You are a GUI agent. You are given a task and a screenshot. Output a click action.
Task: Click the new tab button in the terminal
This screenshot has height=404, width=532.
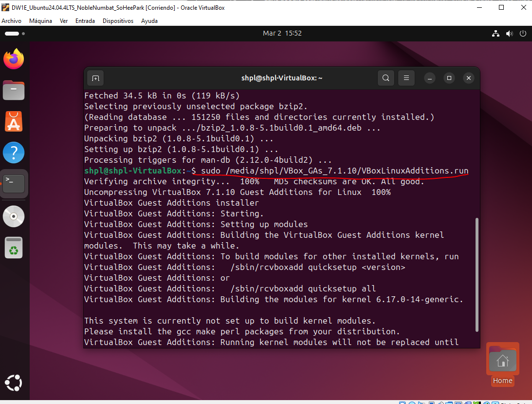click(96, 78)
